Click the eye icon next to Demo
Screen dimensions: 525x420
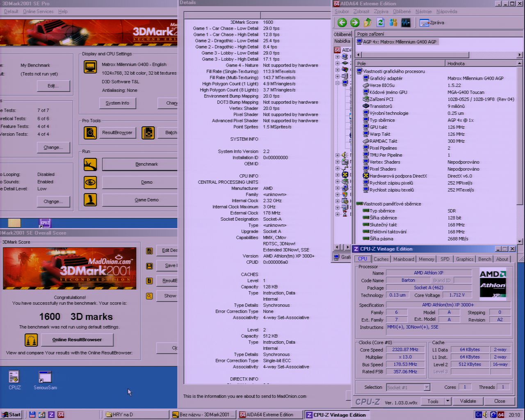pyautogui.click(x=90, y=182)
